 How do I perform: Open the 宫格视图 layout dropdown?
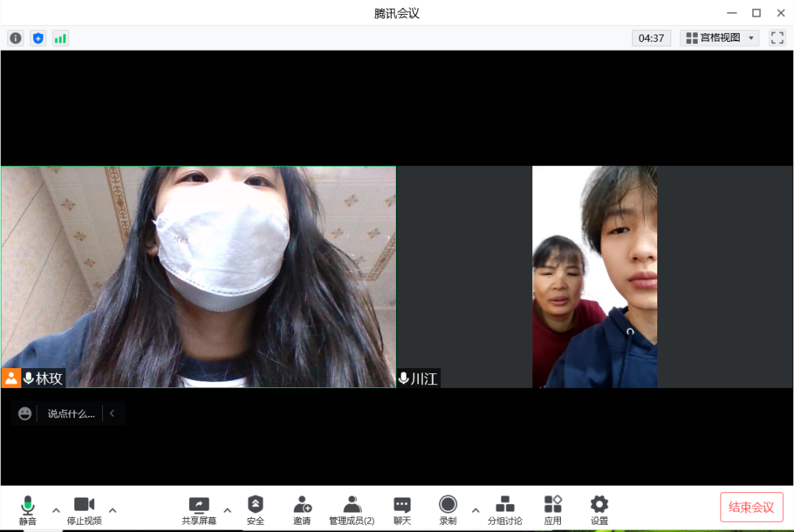(720, 38)
